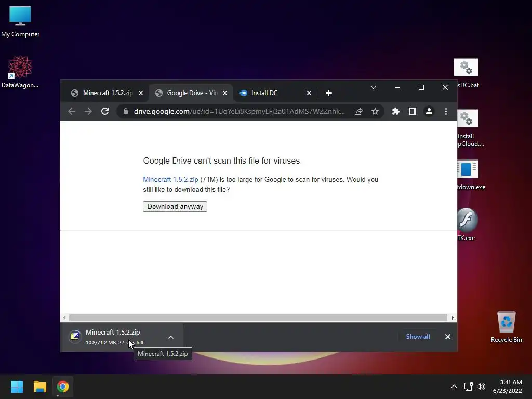Click the drive.google.com address bar

pyautogui.click(x=239, y=111)
